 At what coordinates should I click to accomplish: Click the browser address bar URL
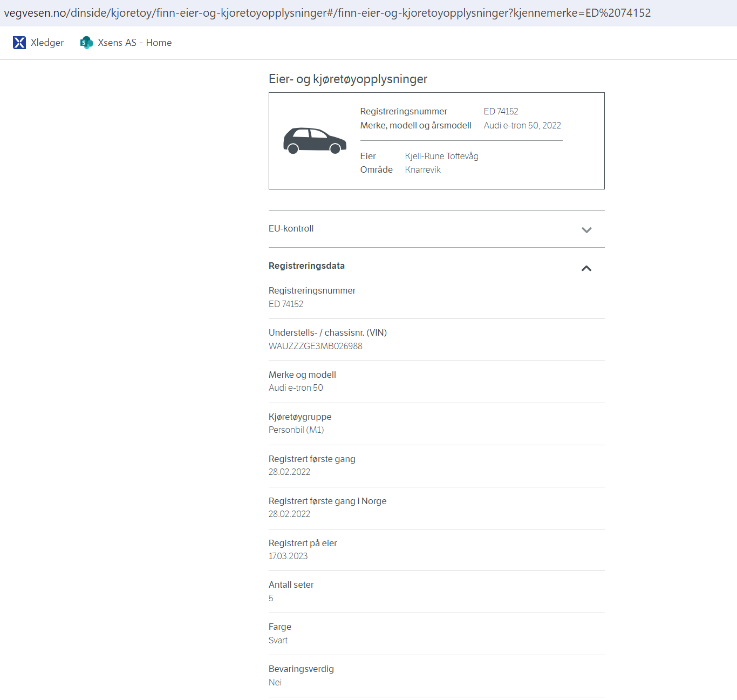pyautogui.click(x=327, y=13)
